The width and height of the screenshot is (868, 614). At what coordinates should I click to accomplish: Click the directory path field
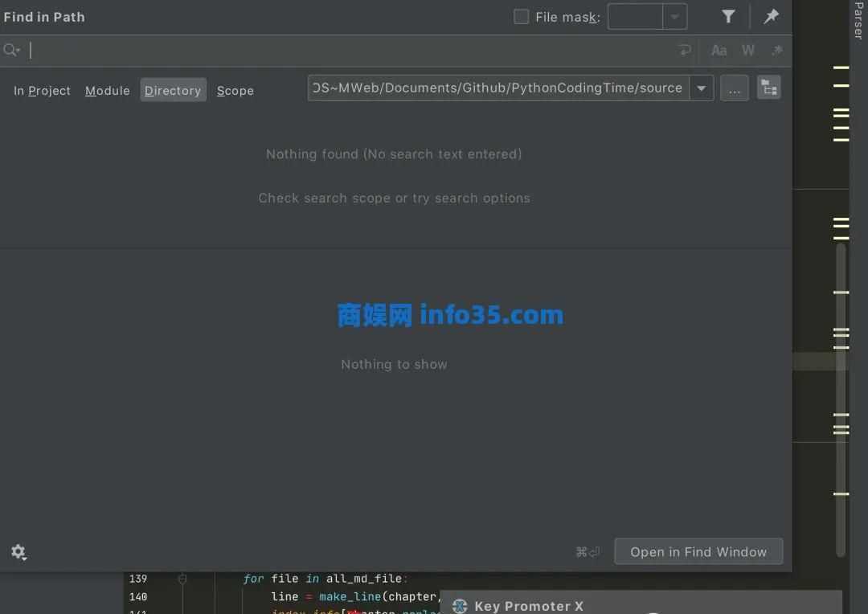coord(498,88)
